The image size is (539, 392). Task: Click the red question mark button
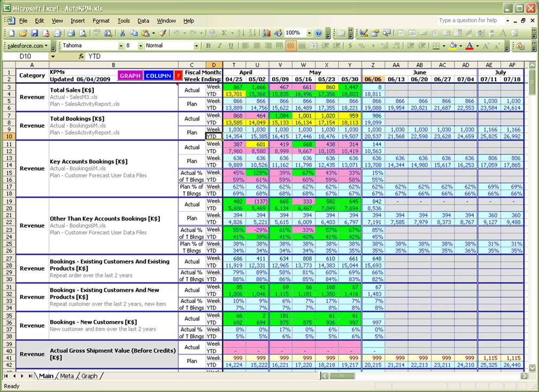[x=178, y=75]
